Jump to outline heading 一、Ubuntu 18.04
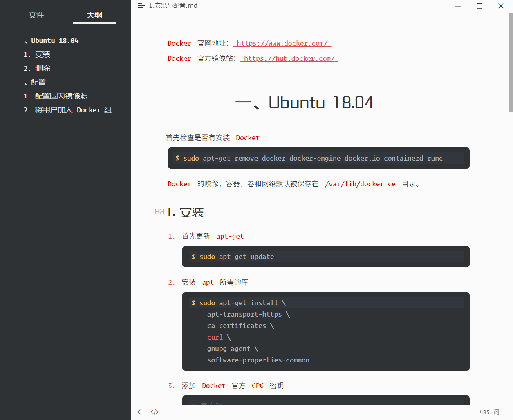Screen dimensions: 513x420 47,41
